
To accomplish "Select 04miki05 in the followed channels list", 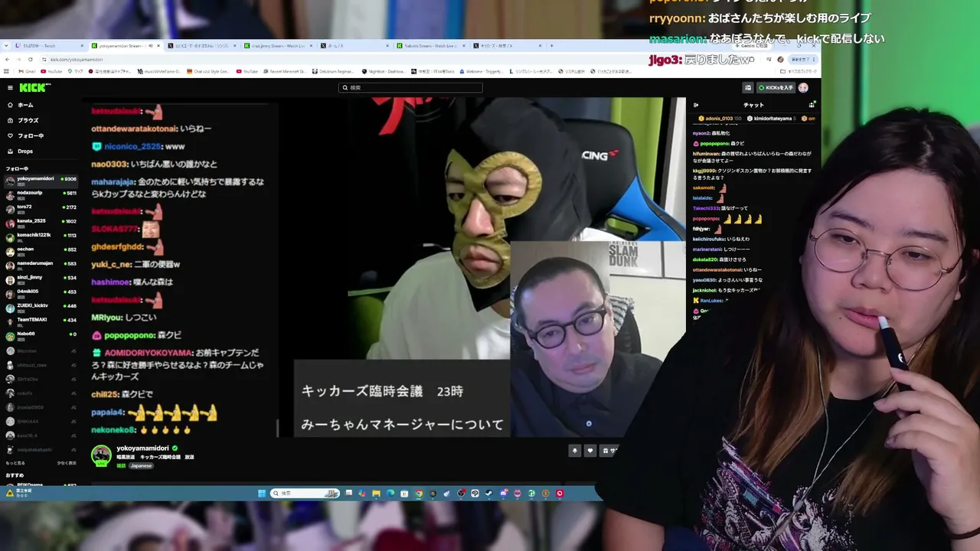I will 41,292.
